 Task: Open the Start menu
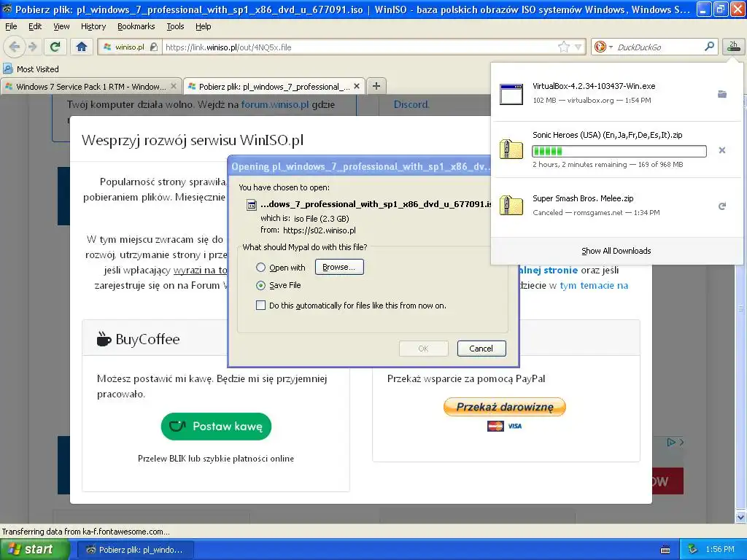tap(34, 549)
